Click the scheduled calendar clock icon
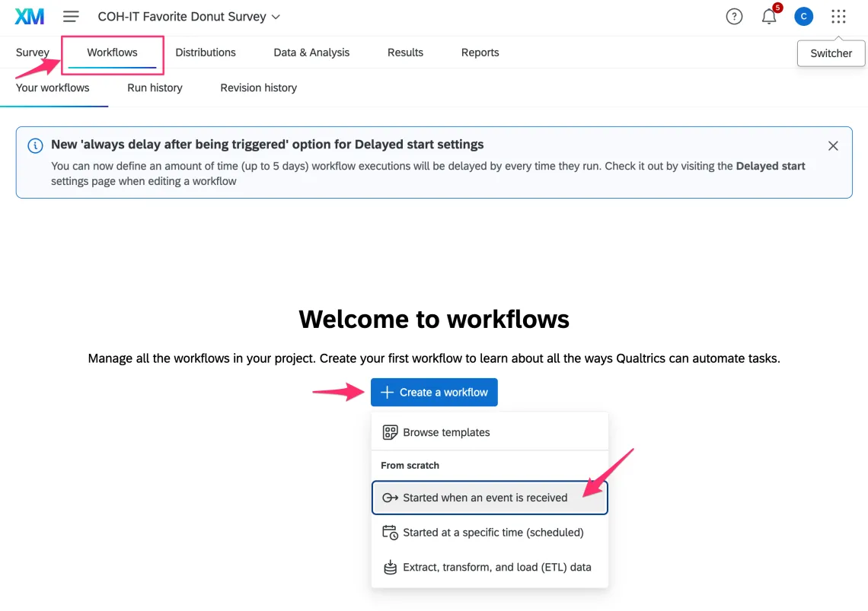 391,533
